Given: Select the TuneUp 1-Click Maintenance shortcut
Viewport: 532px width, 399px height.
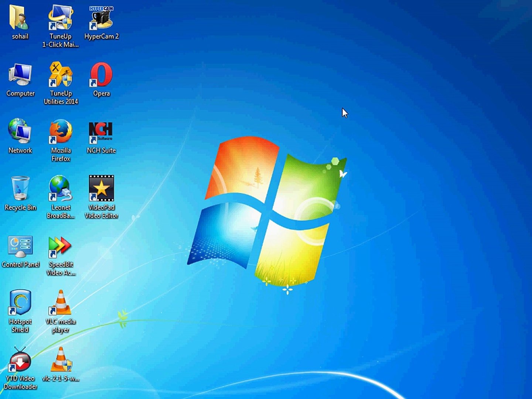Looking at the screenshot, I should [61, 18].
